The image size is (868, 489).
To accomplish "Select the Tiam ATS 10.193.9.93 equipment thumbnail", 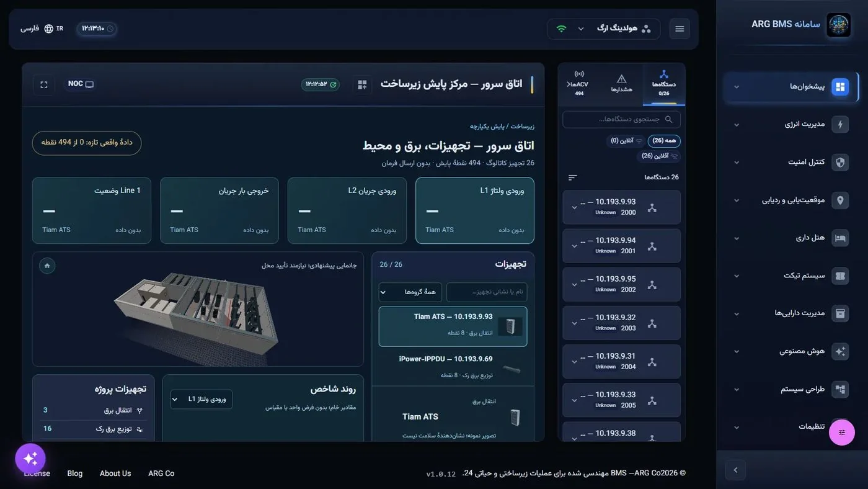I will coord(510,326).
